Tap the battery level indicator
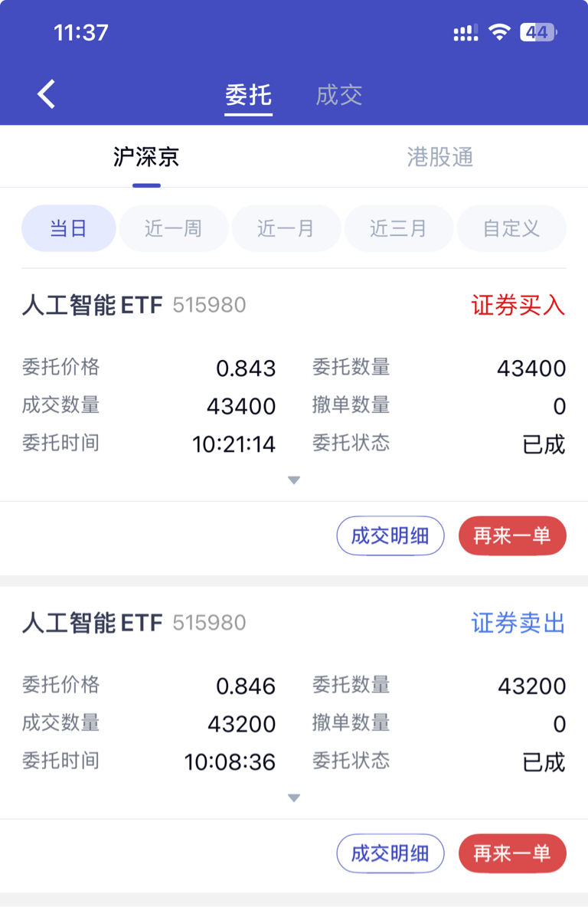The image size is (588, 907). click(538, 32)
